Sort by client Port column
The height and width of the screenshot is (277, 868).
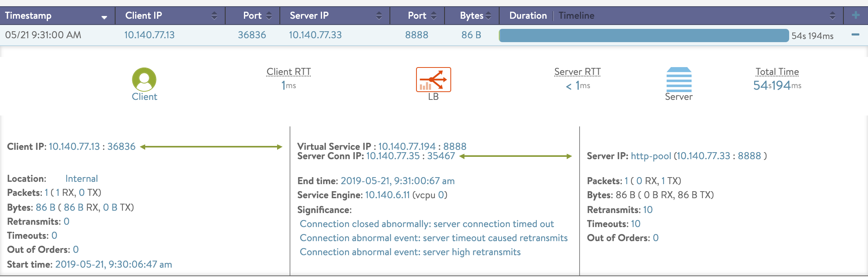pos(269,16)
